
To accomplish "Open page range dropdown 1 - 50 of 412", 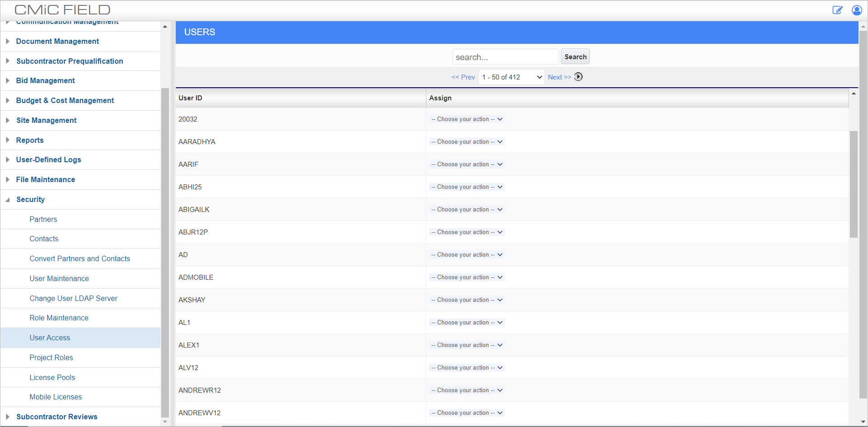I will coord(512,77).
